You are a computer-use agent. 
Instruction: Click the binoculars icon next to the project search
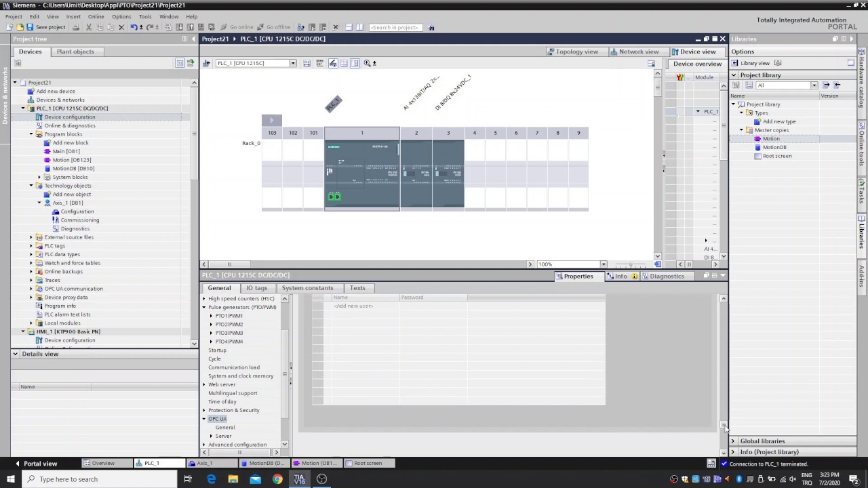[x=431, y=27]
